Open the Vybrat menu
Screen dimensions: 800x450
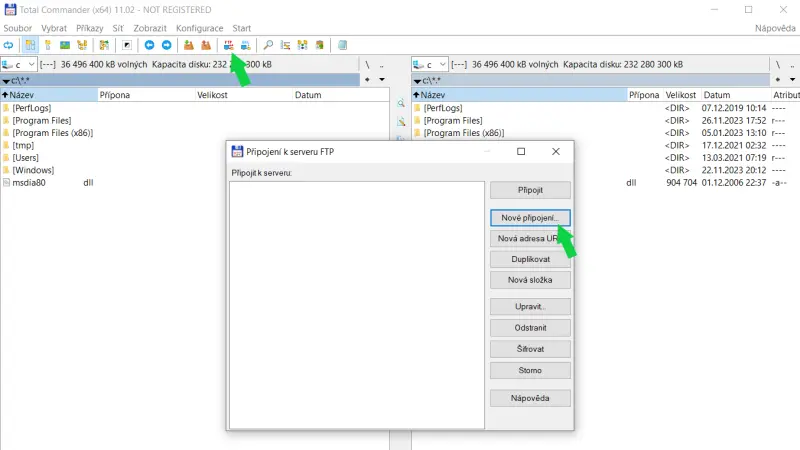(x=54, y=28)
